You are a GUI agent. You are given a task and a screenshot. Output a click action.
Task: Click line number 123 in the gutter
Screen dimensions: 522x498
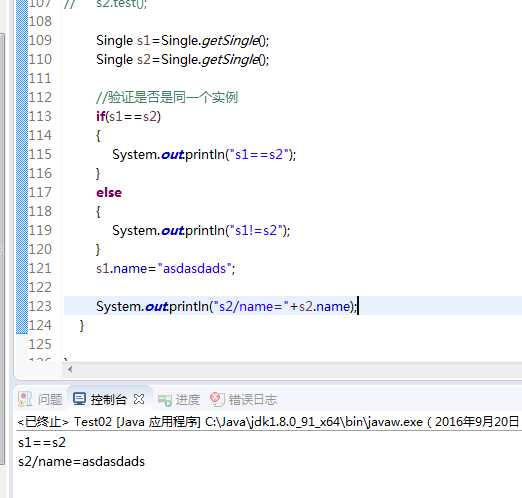[40, 306]
